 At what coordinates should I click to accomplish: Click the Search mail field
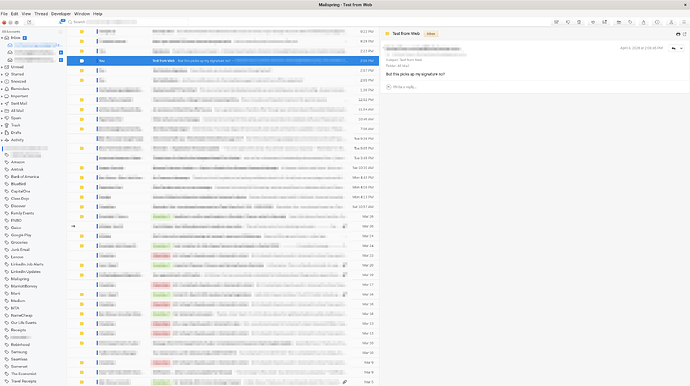[x=128, y=22]
